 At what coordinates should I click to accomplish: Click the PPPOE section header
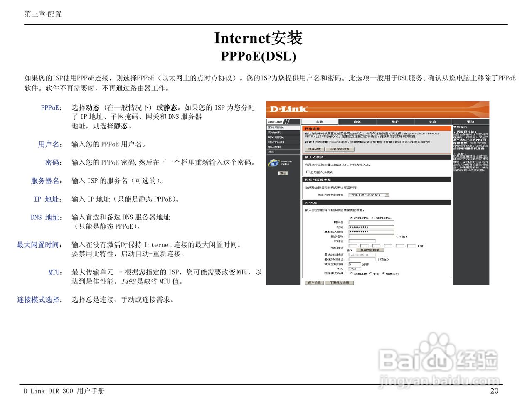[x=377, y=203]
